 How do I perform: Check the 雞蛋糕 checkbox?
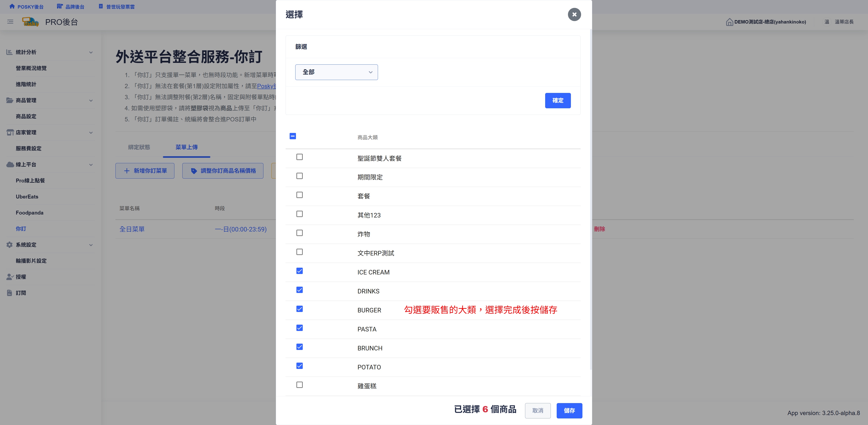299,385
